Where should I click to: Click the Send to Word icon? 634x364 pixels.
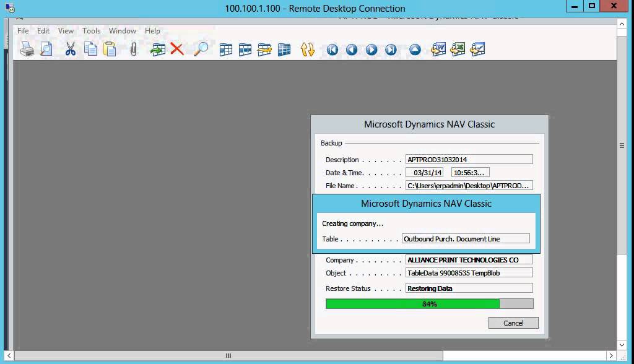click(x=438, y=50)
